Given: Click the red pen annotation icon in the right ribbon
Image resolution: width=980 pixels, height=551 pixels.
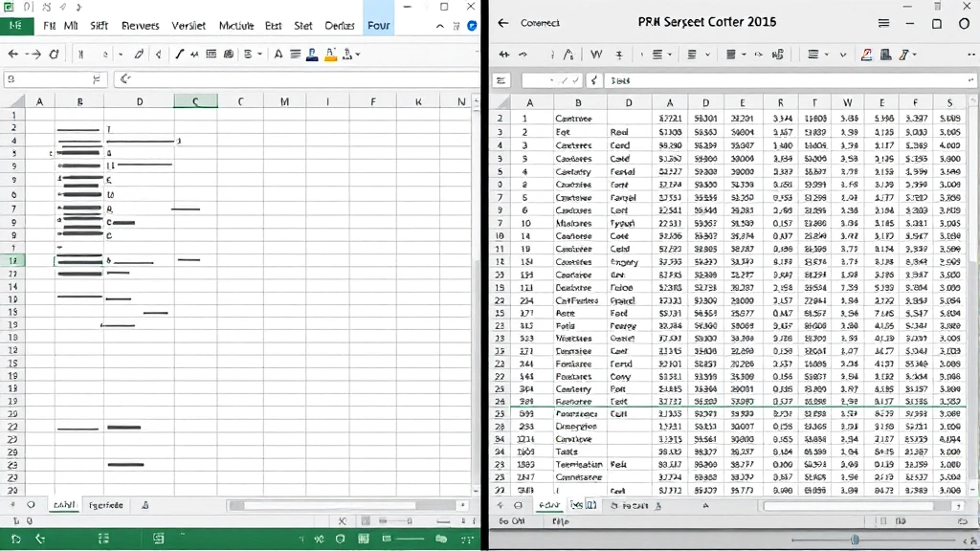Looking at the screenshot, I should pos(865,55).
